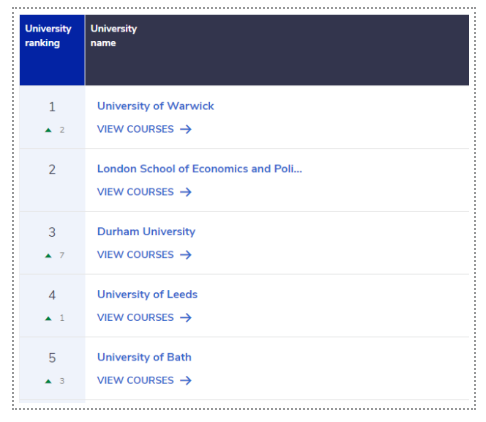Screen dimensions: 486x422
Task: Open the London School of Economics link
Action: [x=199, y=169]
